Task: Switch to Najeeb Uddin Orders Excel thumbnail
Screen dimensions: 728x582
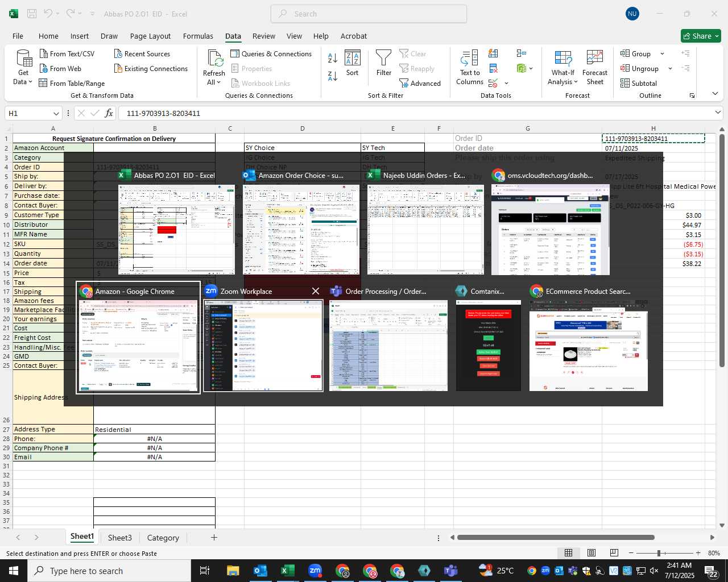Action: (x=425, y=230)
